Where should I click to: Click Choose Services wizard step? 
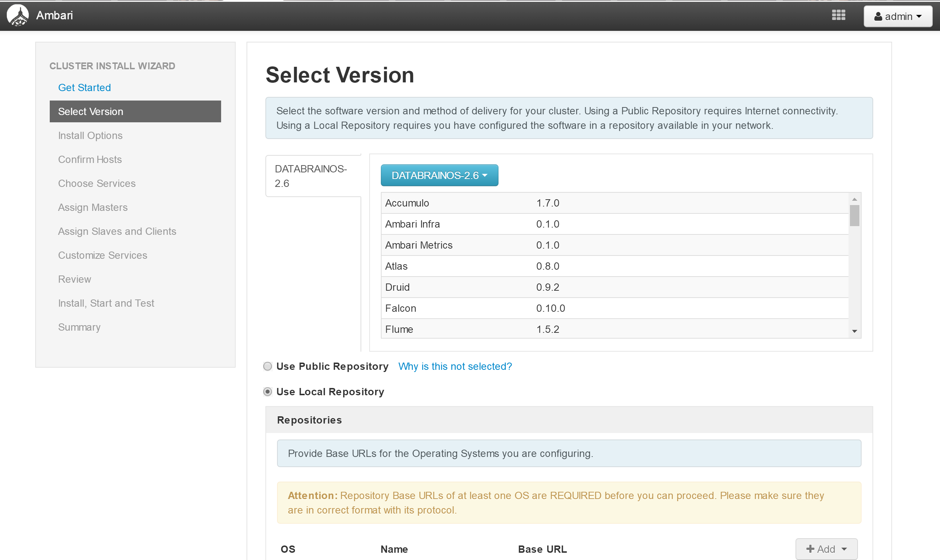[x=97, y=183]
